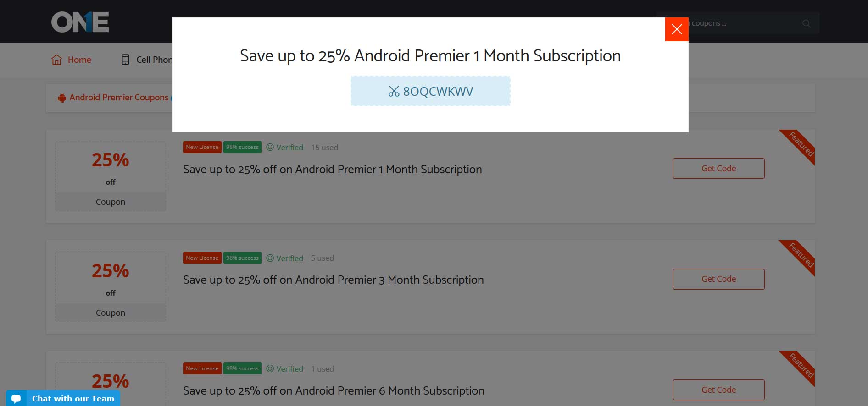
Task: Click the ONE site logo
Action: point(80,22)
